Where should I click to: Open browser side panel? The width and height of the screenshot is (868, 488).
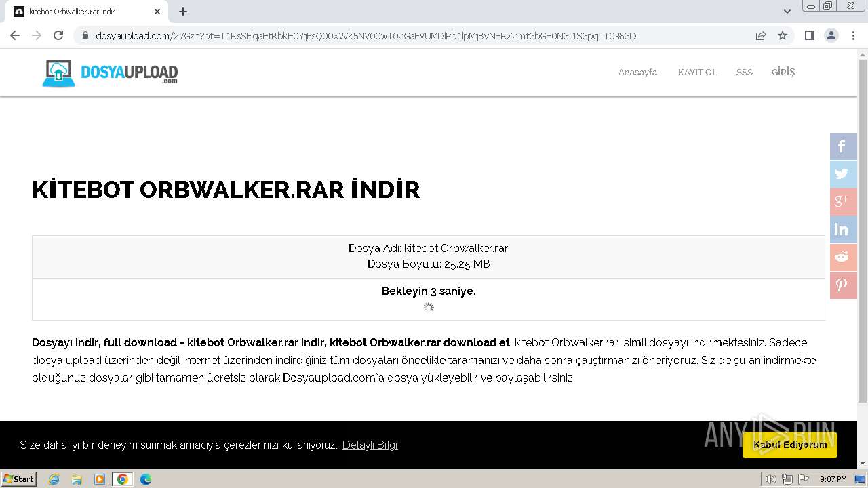tap(809, 35)
